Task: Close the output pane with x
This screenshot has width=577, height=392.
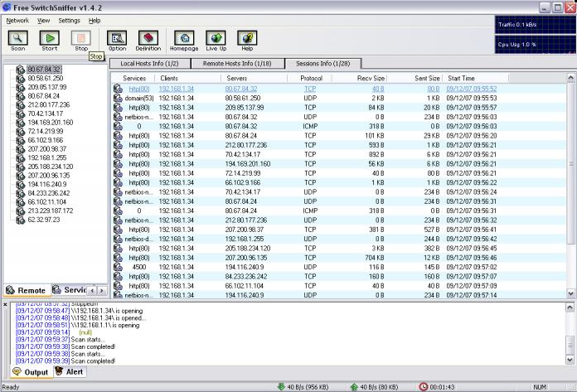Action: click(x=5, y=304)
